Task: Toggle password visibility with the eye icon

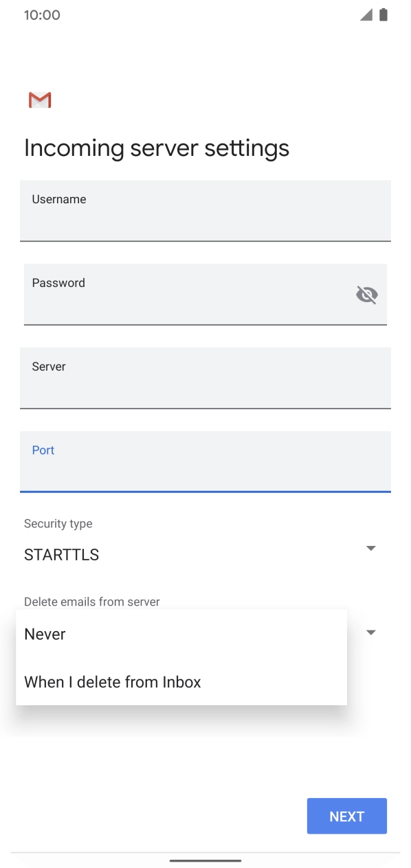Action: (366, 295)
